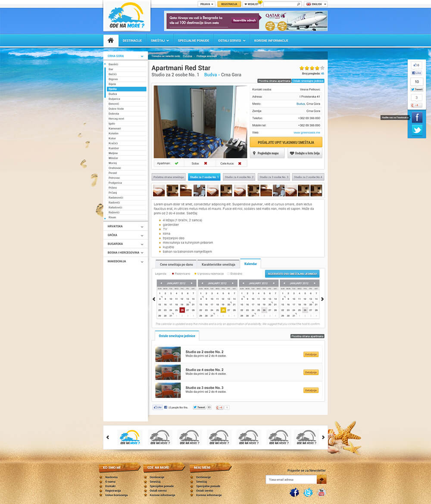Click the map pin Pogledajte mapu button

[x=267, y=153]
